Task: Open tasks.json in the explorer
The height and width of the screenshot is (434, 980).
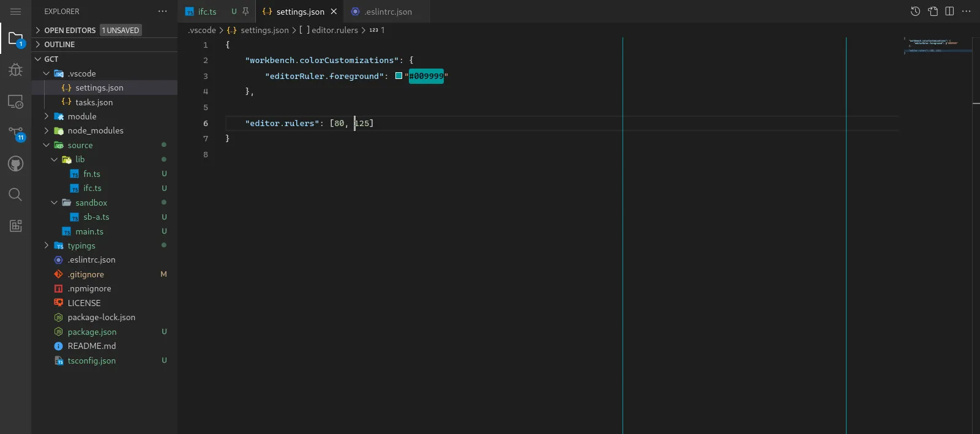Action: pyautogui.click(x=94, y=102)
